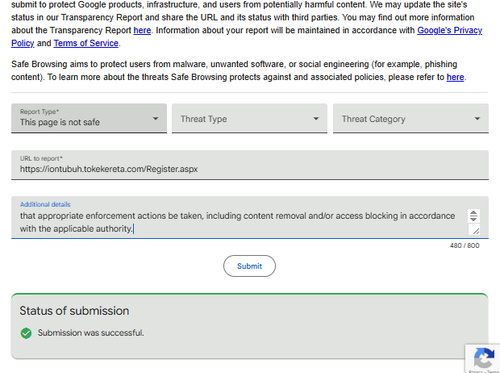Focus the Additional details text area
Screen dimensions: 500x373
[250, 217]
